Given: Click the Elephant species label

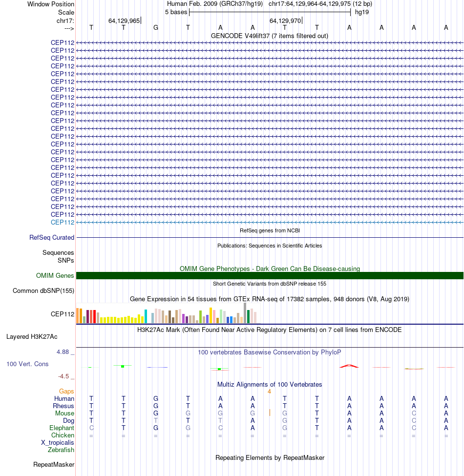Looking at the screenshot, I should click(62, 428).
